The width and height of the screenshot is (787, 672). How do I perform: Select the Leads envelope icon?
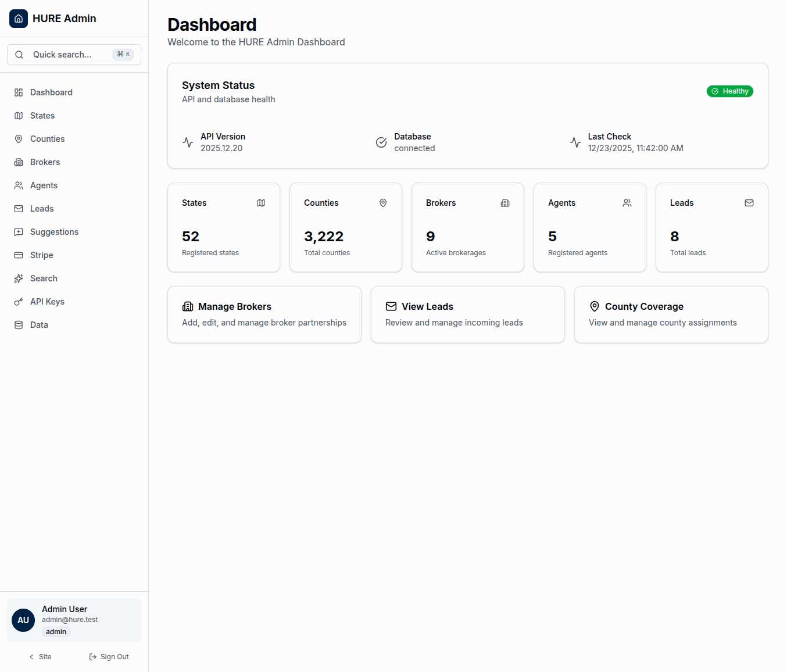click(18, 209)
